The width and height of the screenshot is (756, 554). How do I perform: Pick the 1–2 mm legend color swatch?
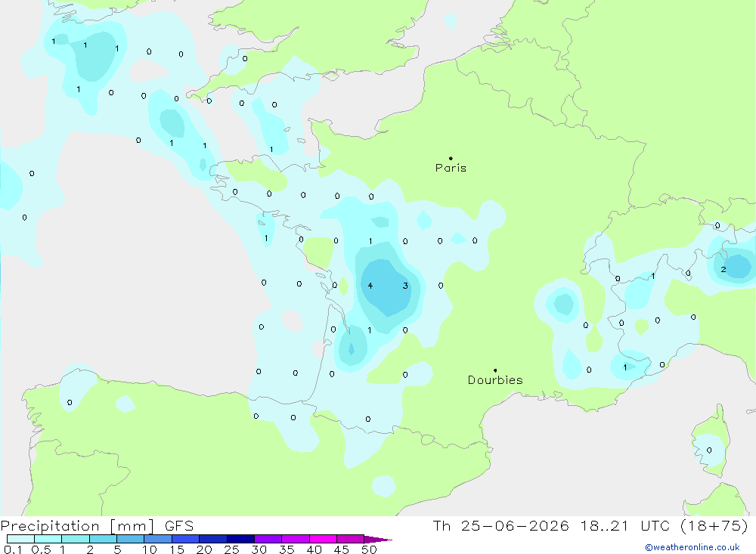(76, 539)
